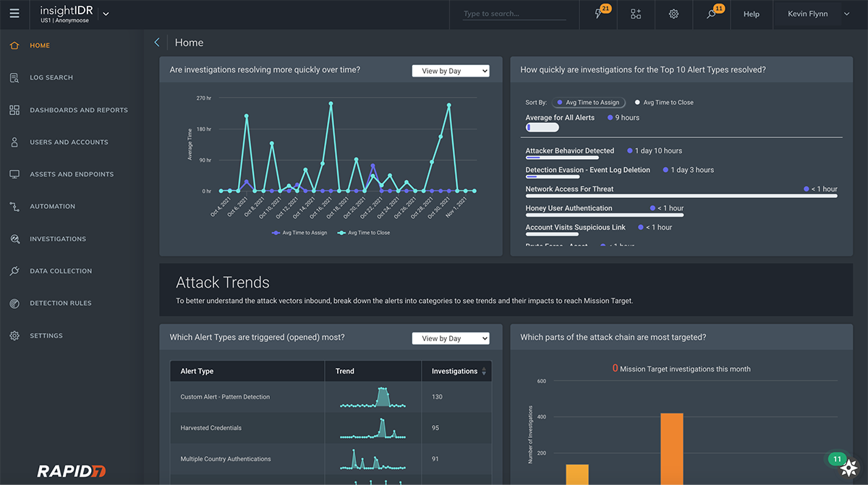Click the Detection Rules radar icon
Viewport: 868px width, 485px height.
click(x=14, y=304)
